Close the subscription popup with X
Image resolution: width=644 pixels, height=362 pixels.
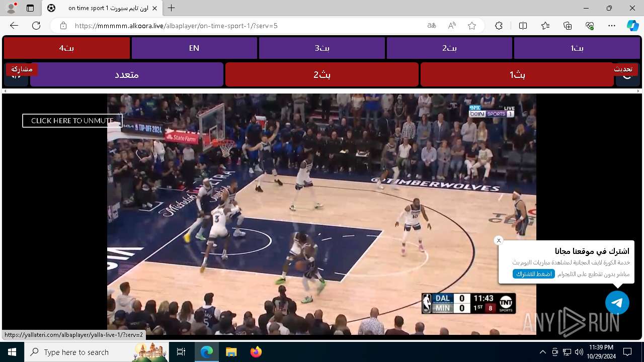(499, 240)
